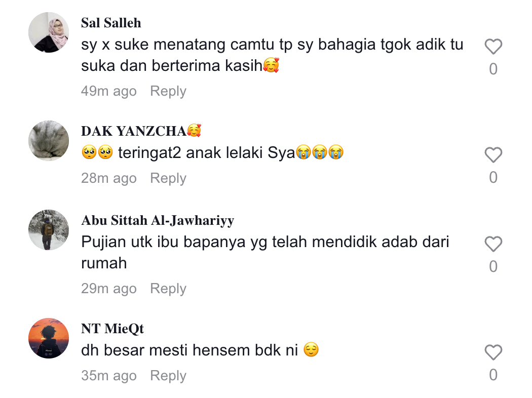
Task: Reply to Sal Salleh's comment
Action: [168, 91]
